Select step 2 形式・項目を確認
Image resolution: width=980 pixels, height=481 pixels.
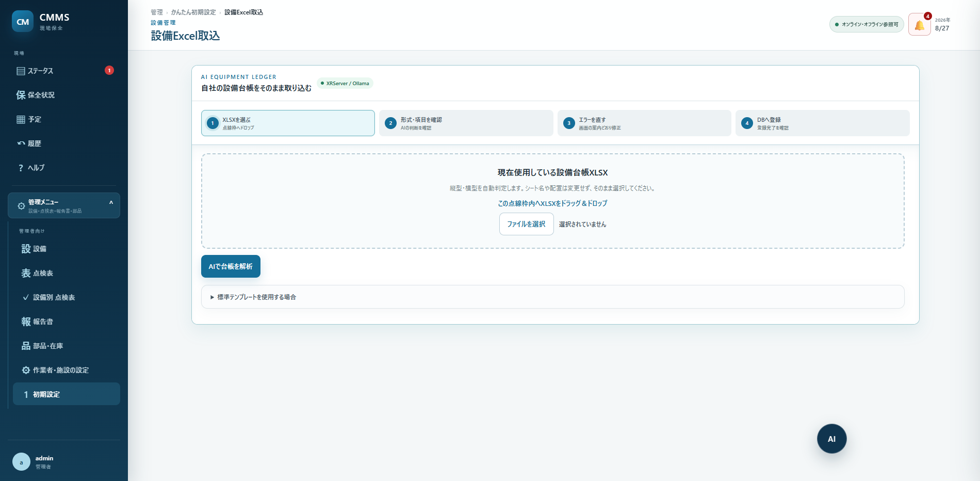click(466, 123)
